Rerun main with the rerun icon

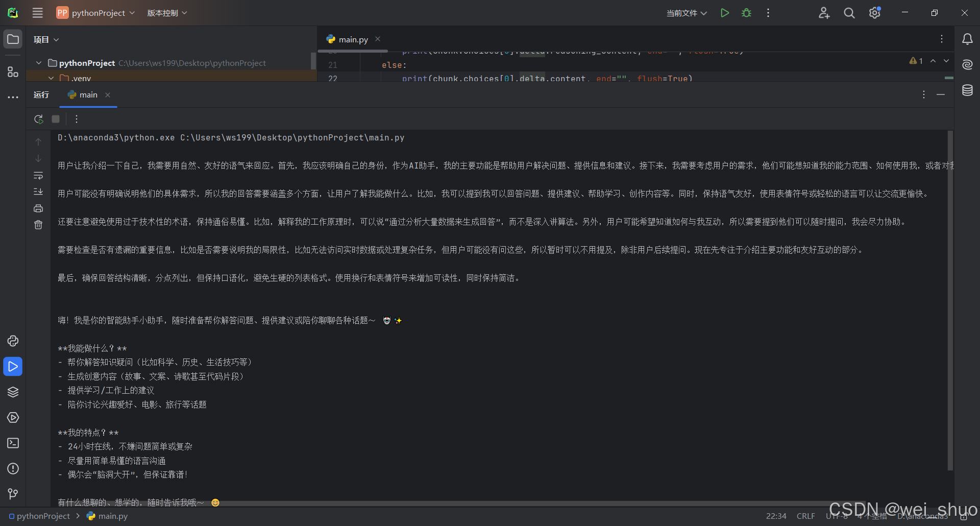(x=38, y=119)
